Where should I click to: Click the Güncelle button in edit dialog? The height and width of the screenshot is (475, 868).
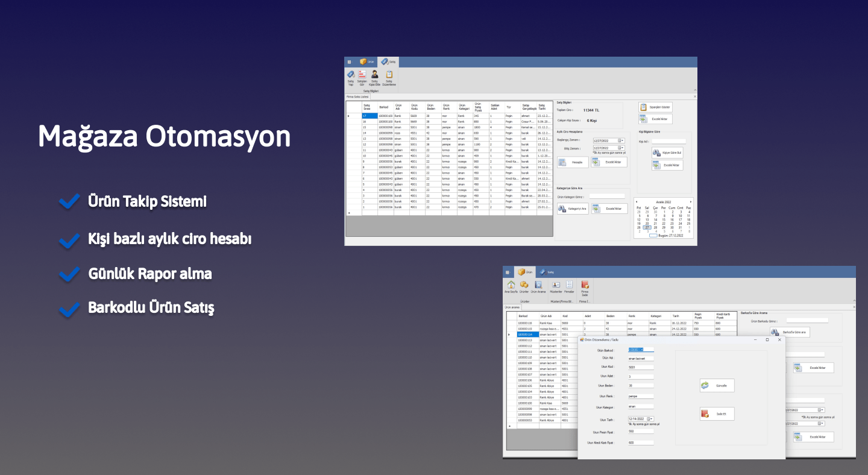[717, 385]
